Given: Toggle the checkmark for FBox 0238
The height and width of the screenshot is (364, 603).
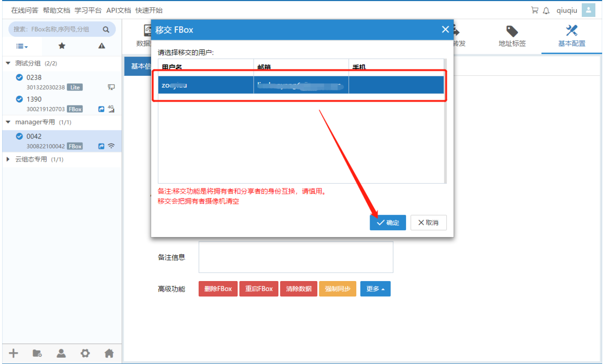Looking at the screenshot, I should coord(19,77).
